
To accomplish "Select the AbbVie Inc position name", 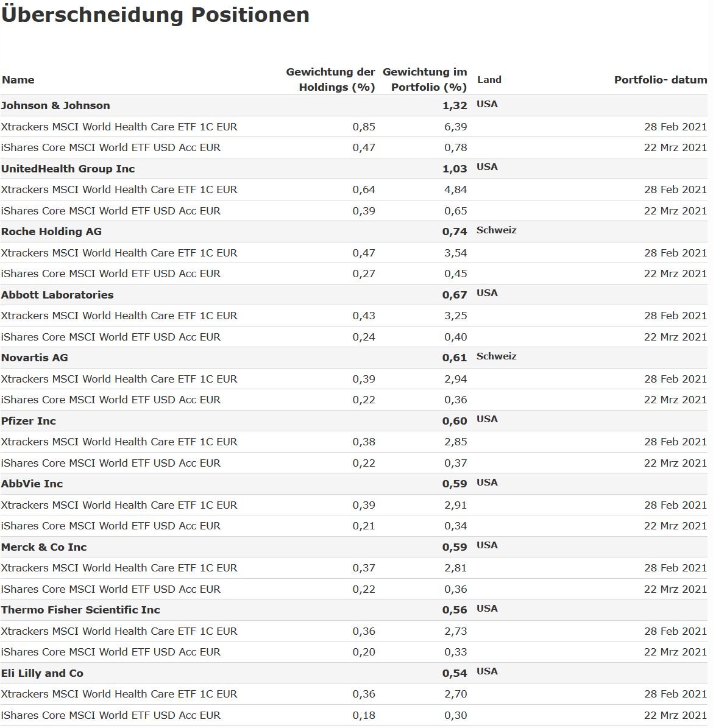I will [x=32, y=484].
